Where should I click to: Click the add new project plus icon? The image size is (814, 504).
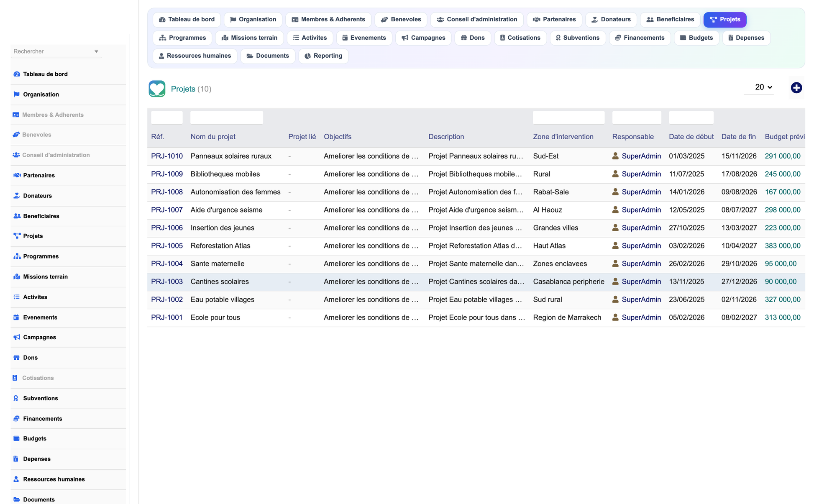point(796,88)
